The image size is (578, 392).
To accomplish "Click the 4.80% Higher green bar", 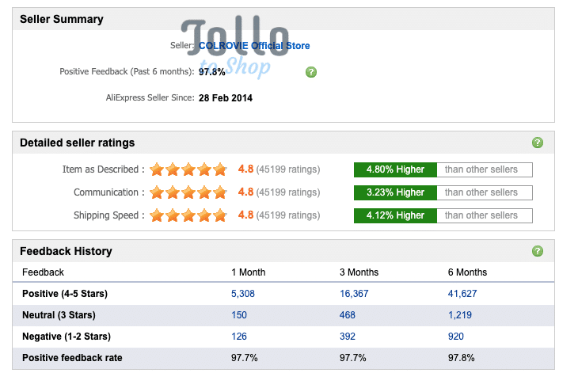I will (x=395, y=169).
